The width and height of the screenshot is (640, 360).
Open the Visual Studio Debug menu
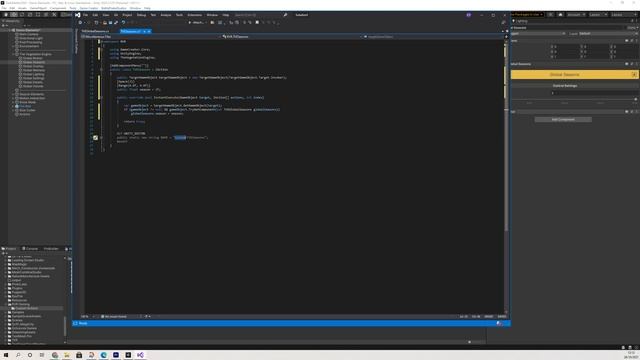(141, 15)
